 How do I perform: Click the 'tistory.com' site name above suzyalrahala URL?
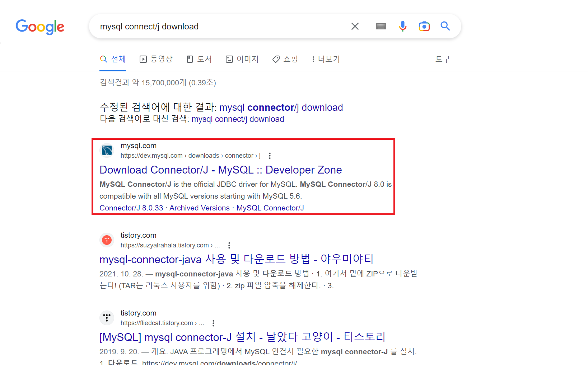pos(139,235)
